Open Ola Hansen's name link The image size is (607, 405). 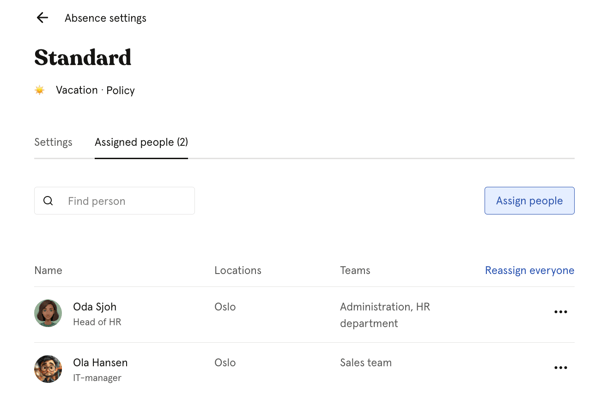pyautogui.click(x=100, y=363)
